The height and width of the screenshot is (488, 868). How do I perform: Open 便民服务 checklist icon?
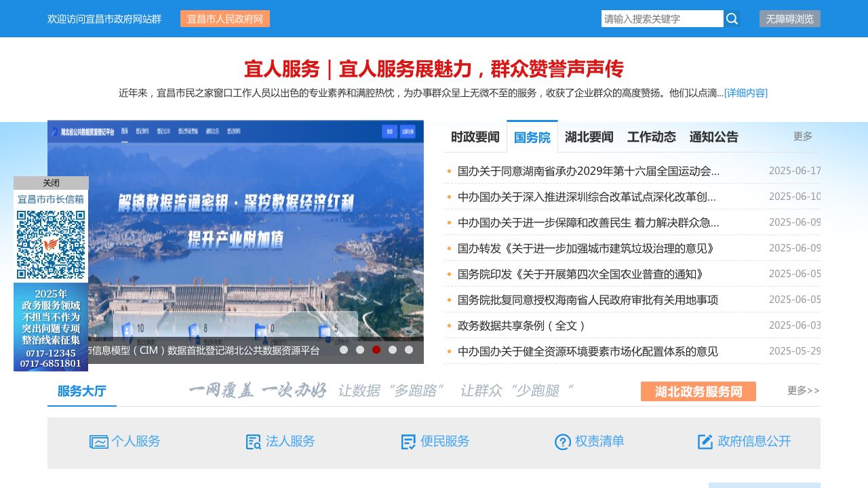tap(408, 442)
